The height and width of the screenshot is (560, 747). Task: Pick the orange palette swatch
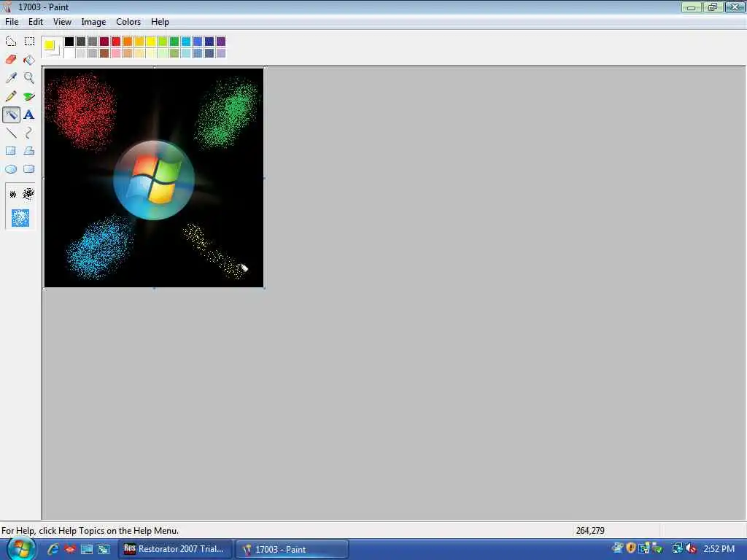point(128,42)
